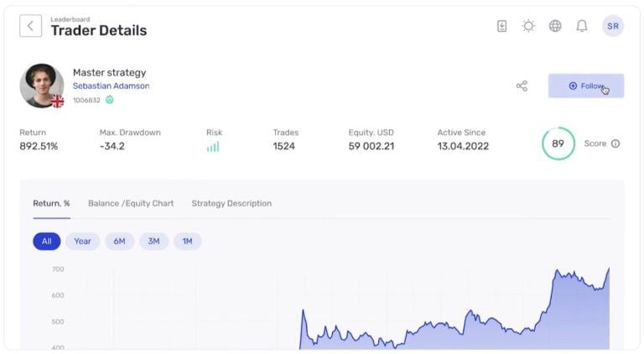Open the language globe icon
Image resolution: width=644 pixels, height=354 pixels.
(555, 26)
